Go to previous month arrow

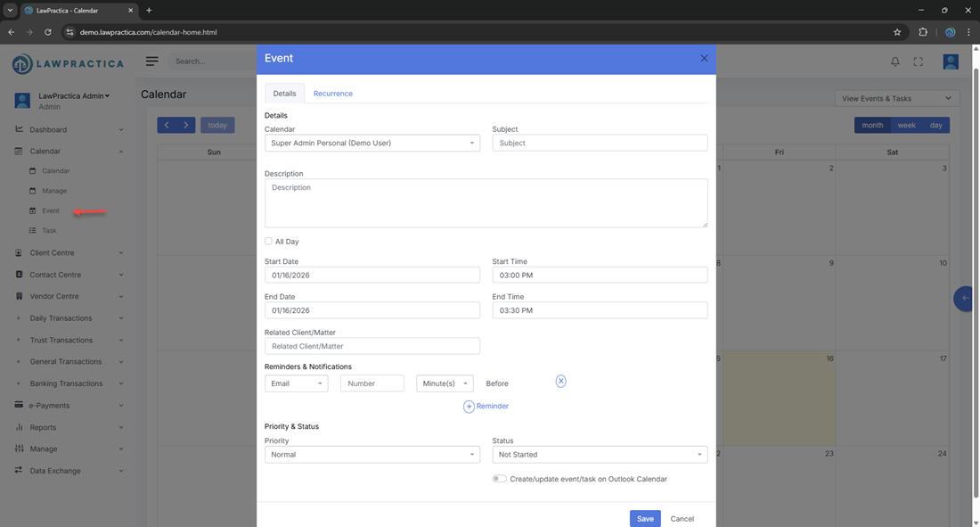(x=167, y=126)
